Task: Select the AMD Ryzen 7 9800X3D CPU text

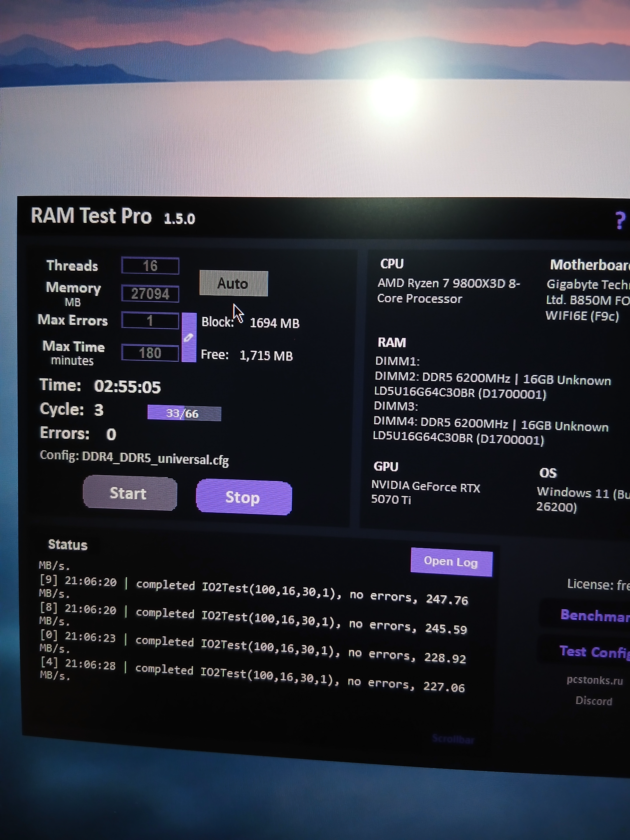Action: 448,290
